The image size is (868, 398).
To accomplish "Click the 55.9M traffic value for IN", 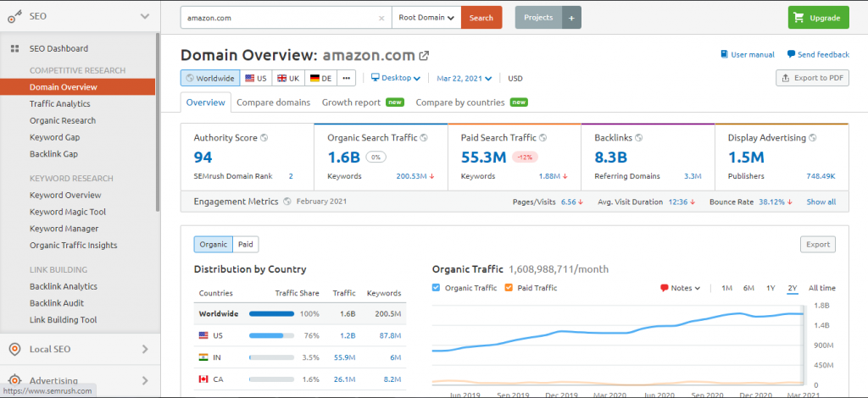I will pos(344,357).
